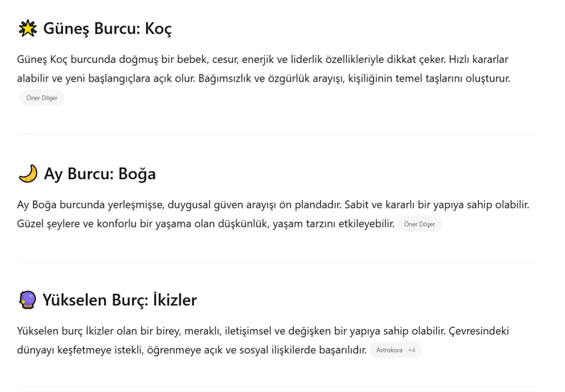Image resolution: width=565 pixels, height=392 pixels.
Task: Select the "Ay Burcu: Boğa" heading
Action: 100,174
